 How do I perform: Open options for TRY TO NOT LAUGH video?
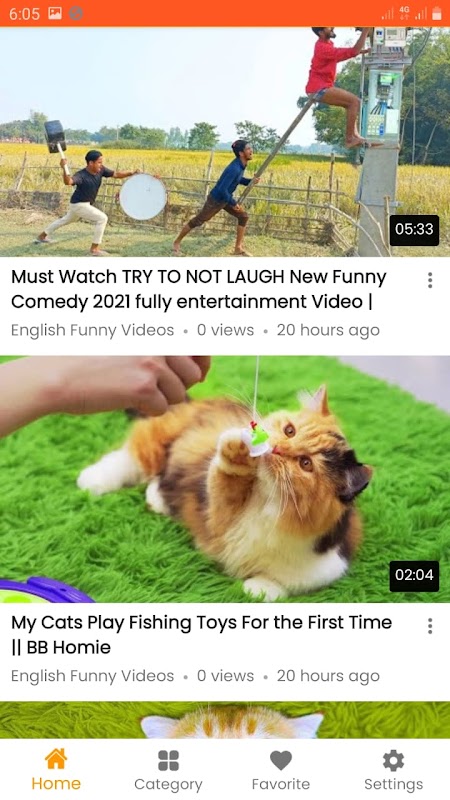pos(430,280)
